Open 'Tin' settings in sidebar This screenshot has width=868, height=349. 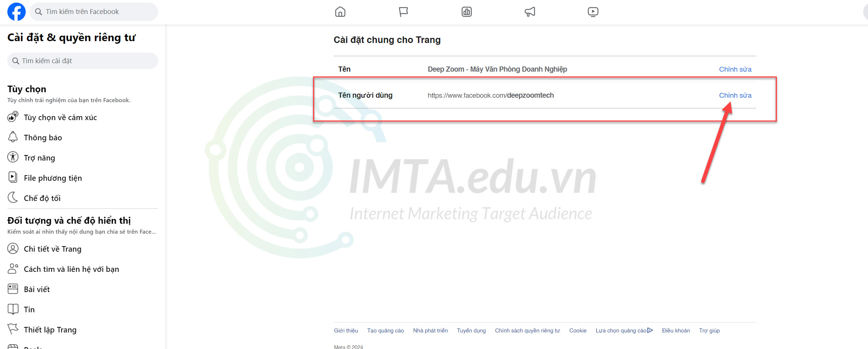[x=29, y=310]
